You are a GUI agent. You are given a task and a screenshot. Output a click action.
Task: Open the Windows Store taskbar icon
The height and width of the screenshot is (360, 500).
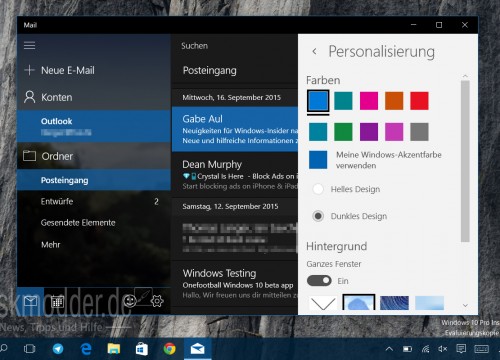tap(142, 349)
